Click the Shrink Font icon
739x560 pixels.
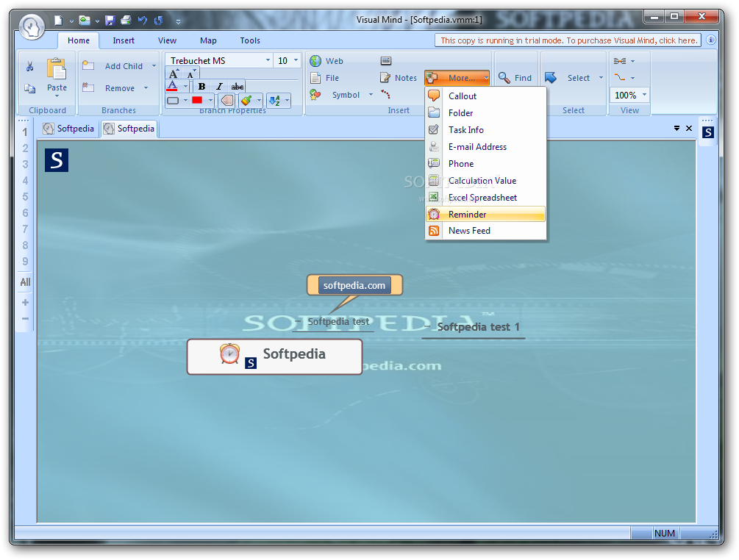click(190, 73)
